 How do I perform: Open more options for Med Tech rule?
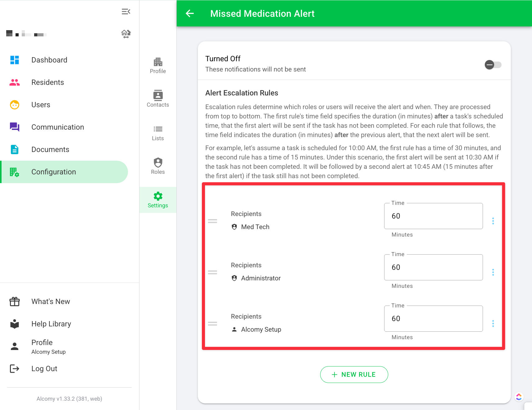(493, 221)
